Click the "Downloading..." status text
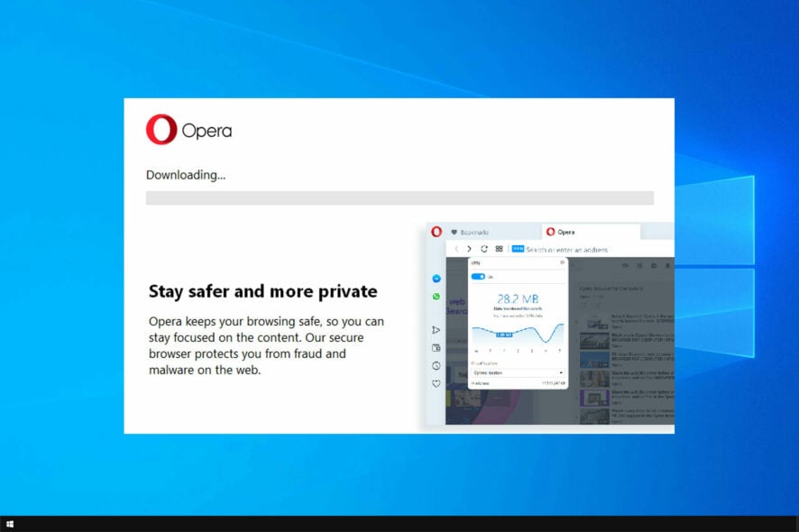 tap(186, 175)
